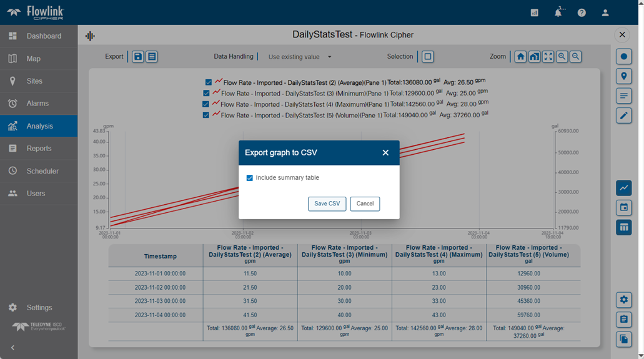
Task: Toggle Flow Rate (Volume) series checkbox
Action: click(x=206, y=115)
